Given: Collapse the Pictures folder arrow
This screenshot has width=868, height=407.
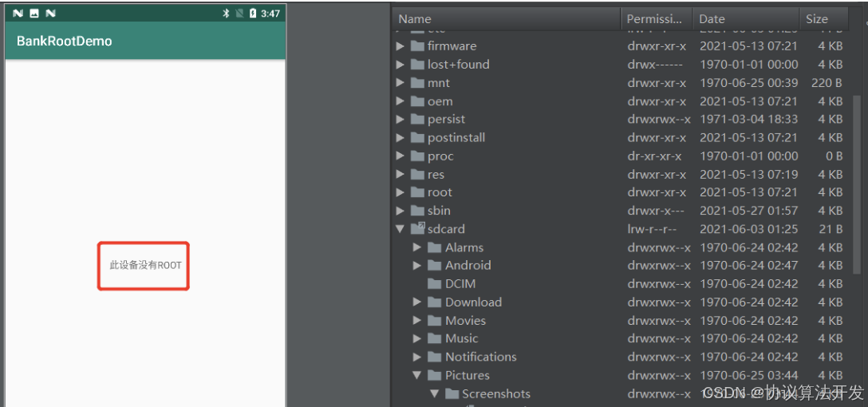Looking at the screenshot, I should tap(417, 375).
